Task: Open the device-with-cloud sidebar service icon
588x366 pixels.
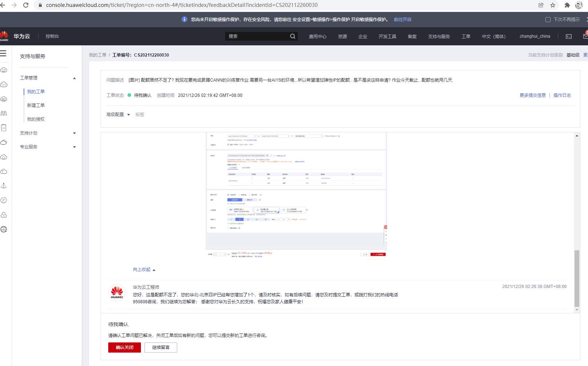Action: pyautogui.click(x=4, y=128)
